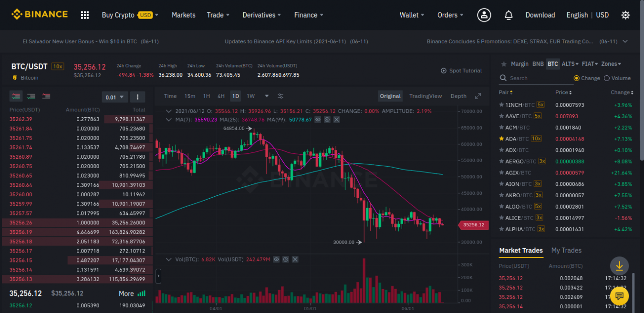Favorite the 1INCH/BTC pair

pos(501,105)
